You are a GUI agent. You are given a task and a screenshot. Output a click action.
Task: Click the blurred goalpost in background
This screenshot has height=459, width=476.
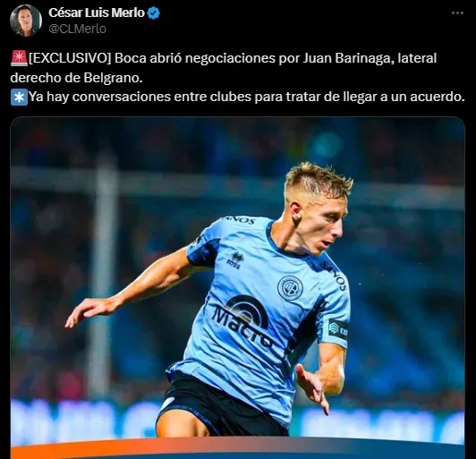point(103,273)
